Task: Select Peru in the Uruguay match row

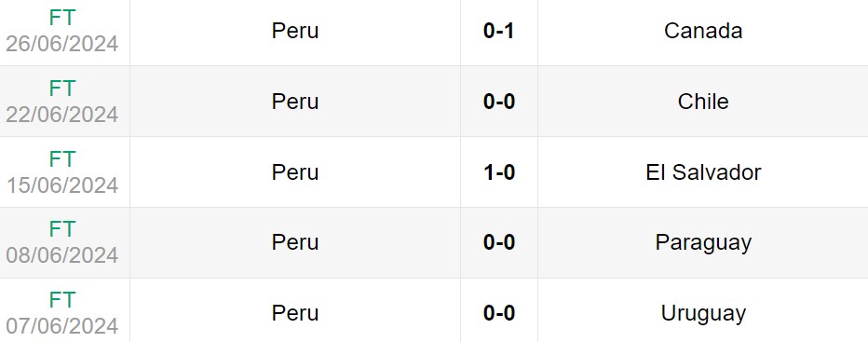Action: (x=295, y=314)
